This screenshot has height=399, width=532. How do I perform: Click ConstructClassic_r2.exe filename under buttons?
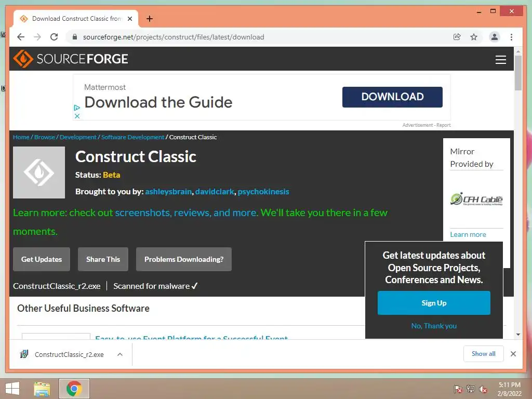pos(57,286)
